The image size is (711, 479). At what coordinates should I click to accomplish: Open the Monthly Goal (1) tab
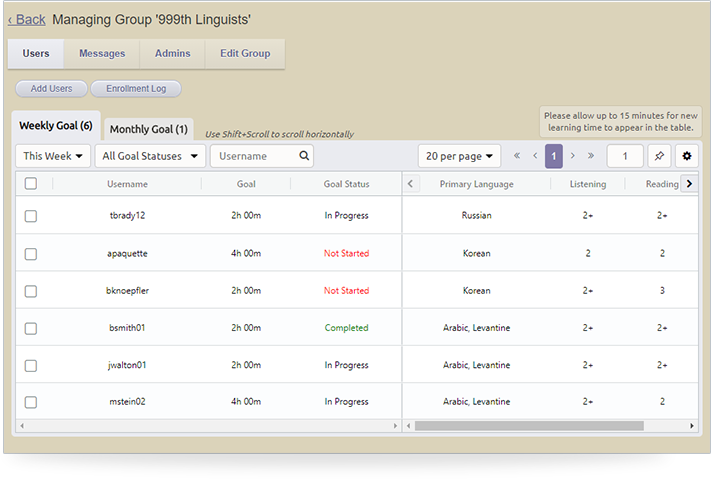coord(148,129)
